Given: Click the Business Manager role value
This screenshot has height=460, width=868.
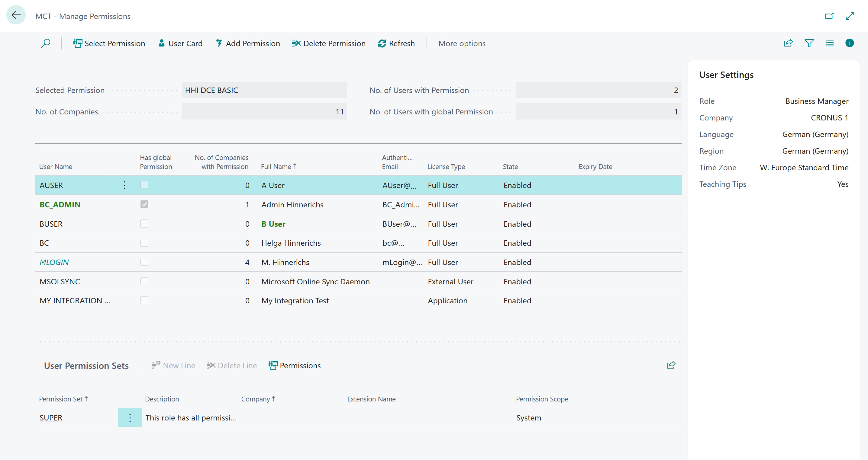Looking at the screenshot, I should 817,101.
